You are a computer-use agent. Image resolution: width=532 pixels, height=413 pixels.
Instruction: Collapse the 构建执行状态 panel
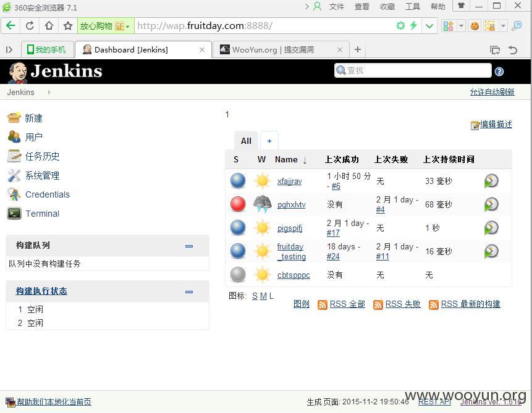point(189,291)
